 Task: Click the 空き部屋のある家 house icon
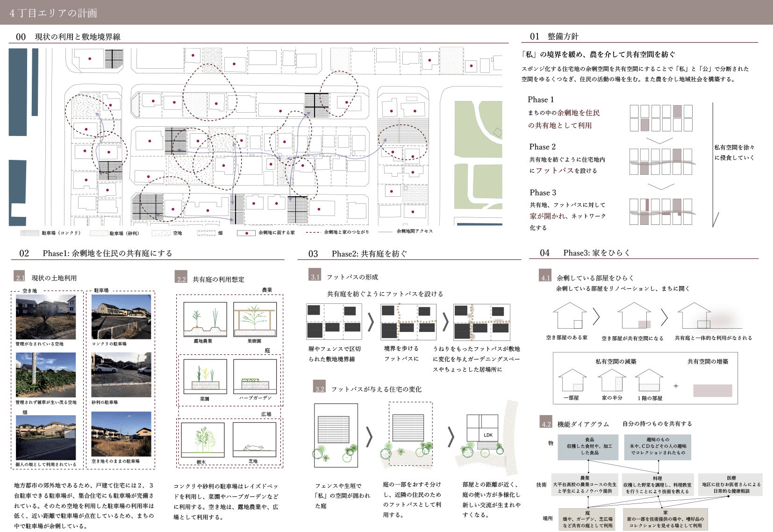coord(570,316)
